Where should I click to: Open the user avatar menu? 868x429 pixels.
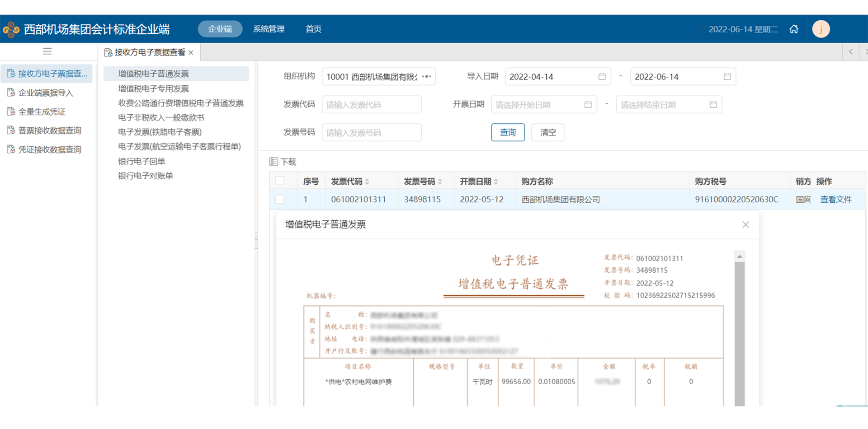click(x=821, y=29)
